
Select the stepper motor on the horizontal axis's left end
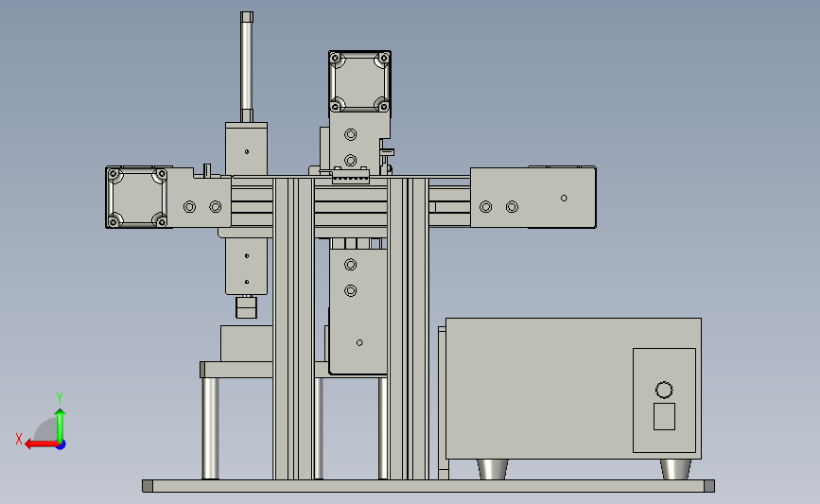tap(137, 198)
